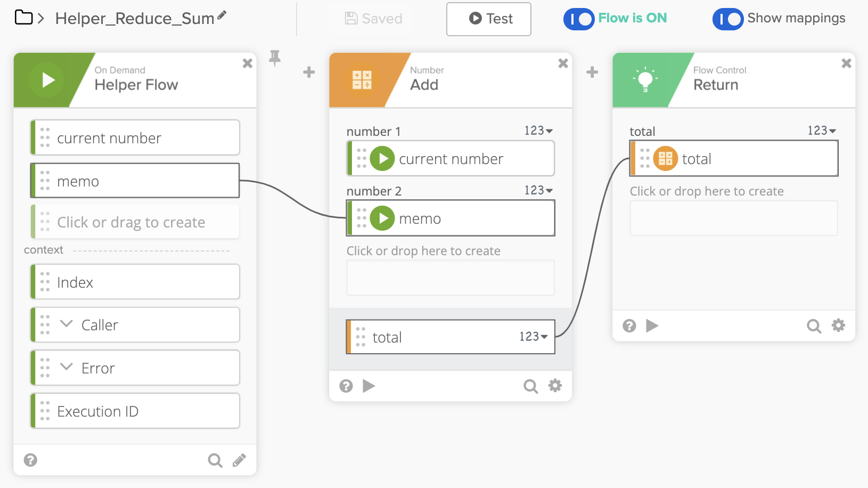Search within the Return card
The image size is (868, 488).
coord(814,326)
